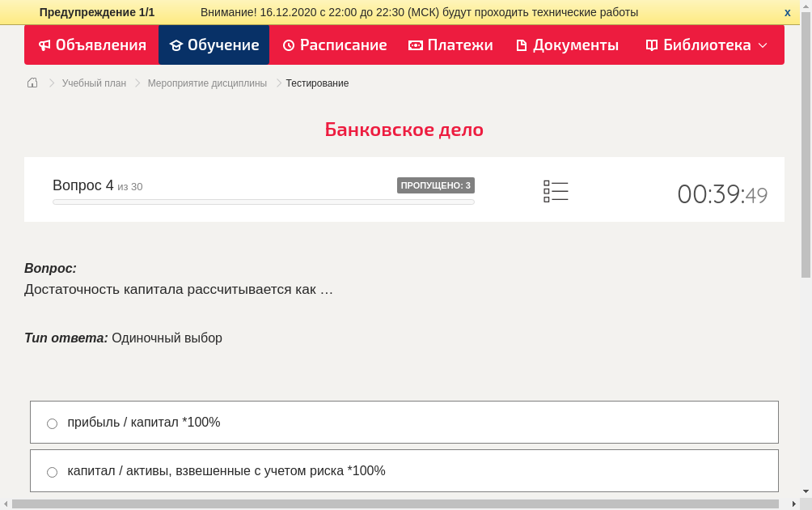
Task: Click the home icon in the breadcrumbs
Action: [x=32, y=83]
